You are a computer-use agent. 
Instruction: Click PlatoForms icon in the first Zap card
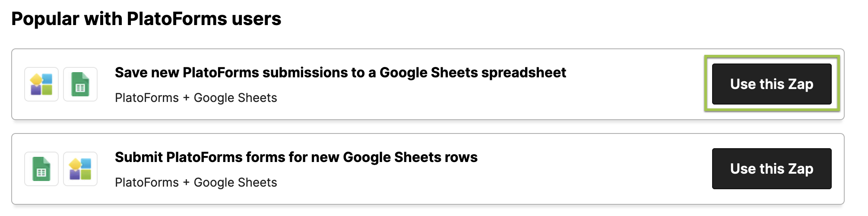[41, 84]
